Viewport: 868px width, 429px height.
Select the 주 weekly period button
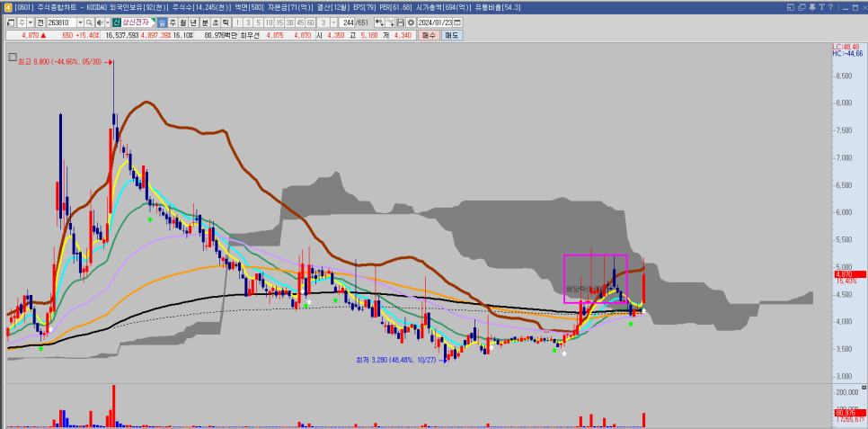[x=173, y=22]
